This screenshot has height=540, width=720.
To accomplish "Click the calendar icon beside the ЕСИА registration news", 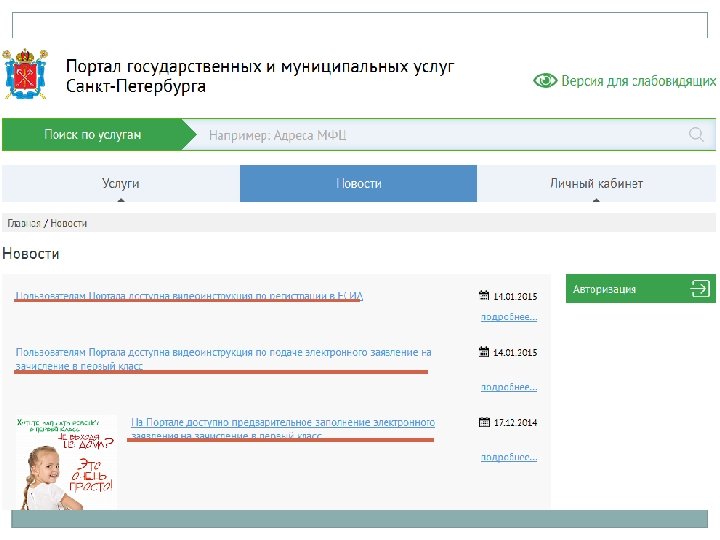I will (x=484, y=296).
